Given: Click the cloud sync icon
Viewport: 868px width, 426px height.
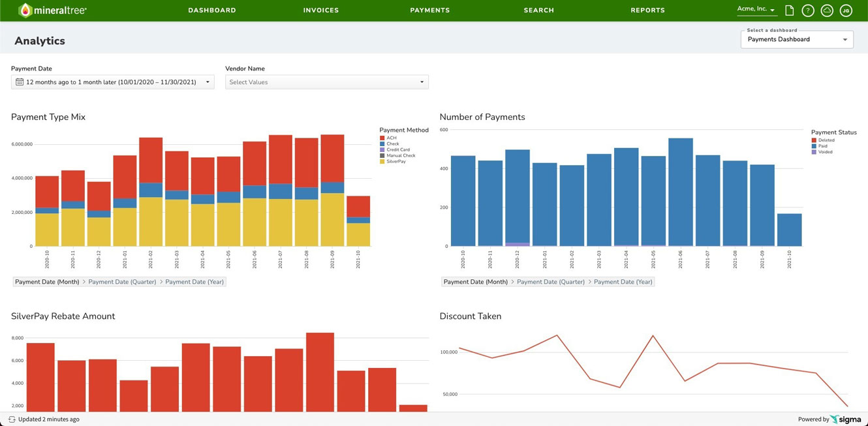Looking at the screenshot, I should tap(827, 10).
